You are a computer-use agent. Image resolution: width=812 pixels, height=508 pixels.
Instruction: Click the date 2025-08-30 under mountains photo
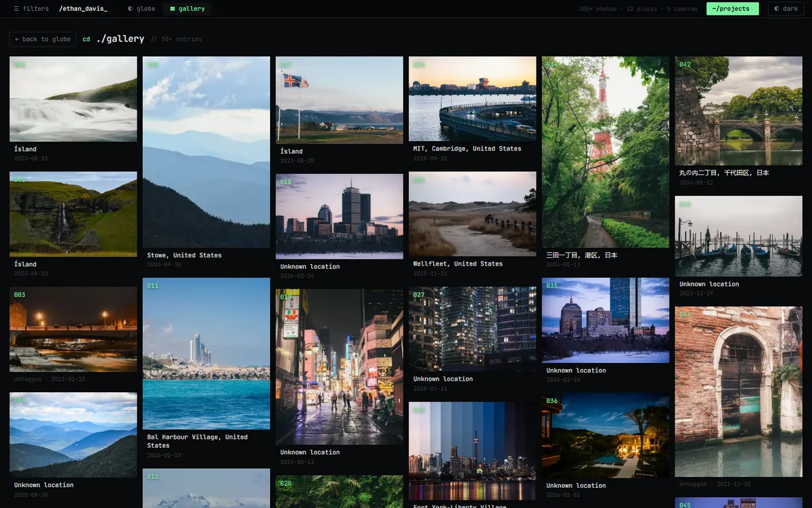coord(31,495)
